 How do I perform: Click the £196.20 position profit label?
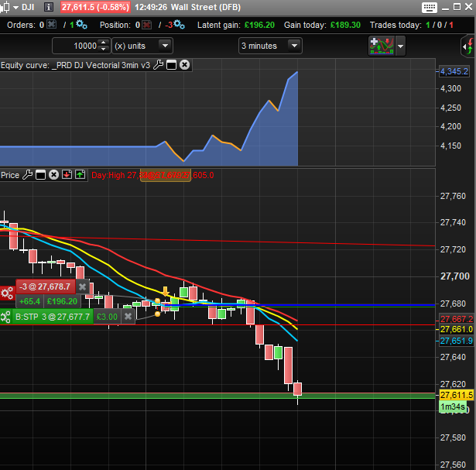pyautogui.click(x=62, y=301)
